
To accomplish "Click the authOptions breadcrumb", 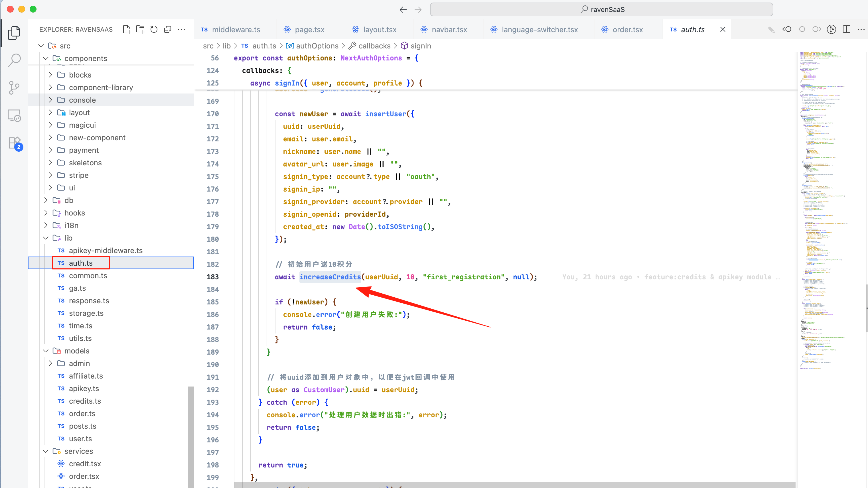I will (x=312, y=46).
